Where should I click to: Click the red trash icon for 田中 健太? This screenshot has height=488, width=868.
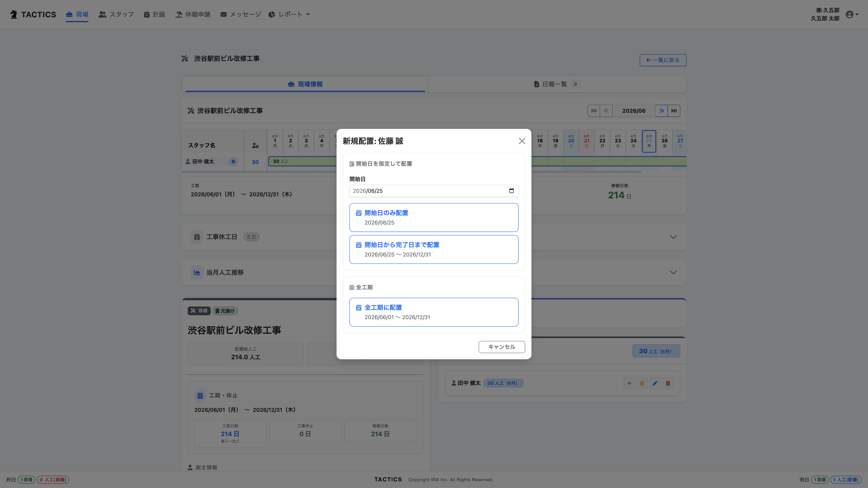pos(668,383)
